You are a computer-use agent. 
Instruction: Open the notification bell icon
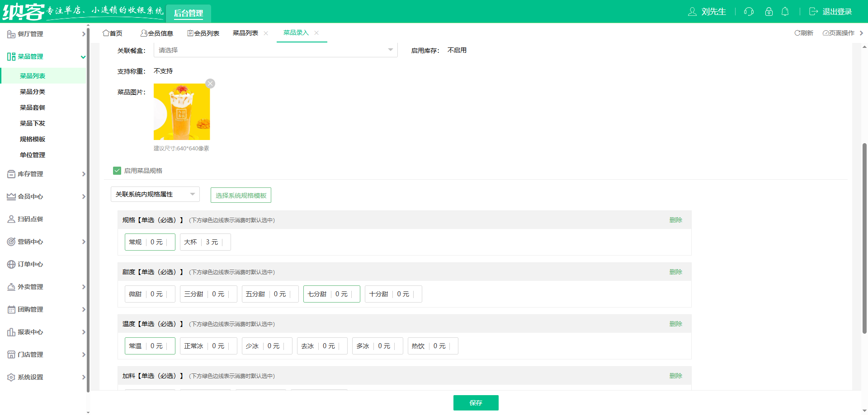[x=785, y=12]
